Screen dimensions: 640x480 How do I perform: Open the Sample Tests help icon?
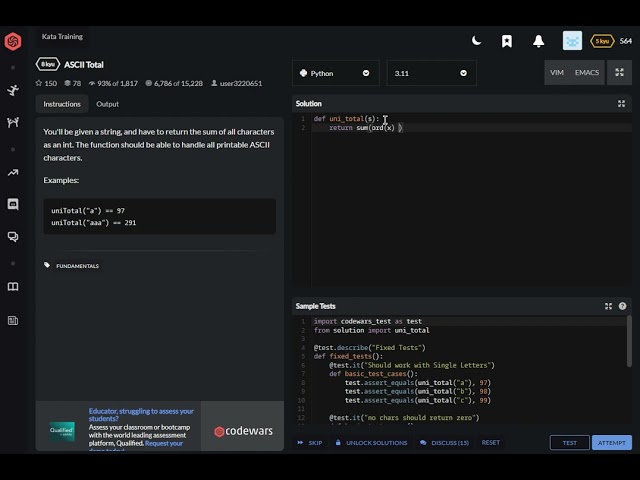pos(622,306)
